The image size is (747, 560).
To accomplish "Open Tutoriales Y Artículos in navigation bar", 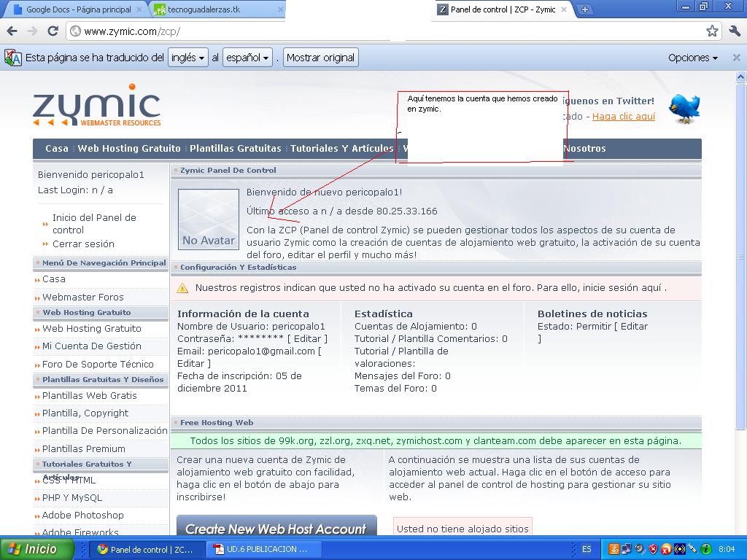I will tap(341, 148).
